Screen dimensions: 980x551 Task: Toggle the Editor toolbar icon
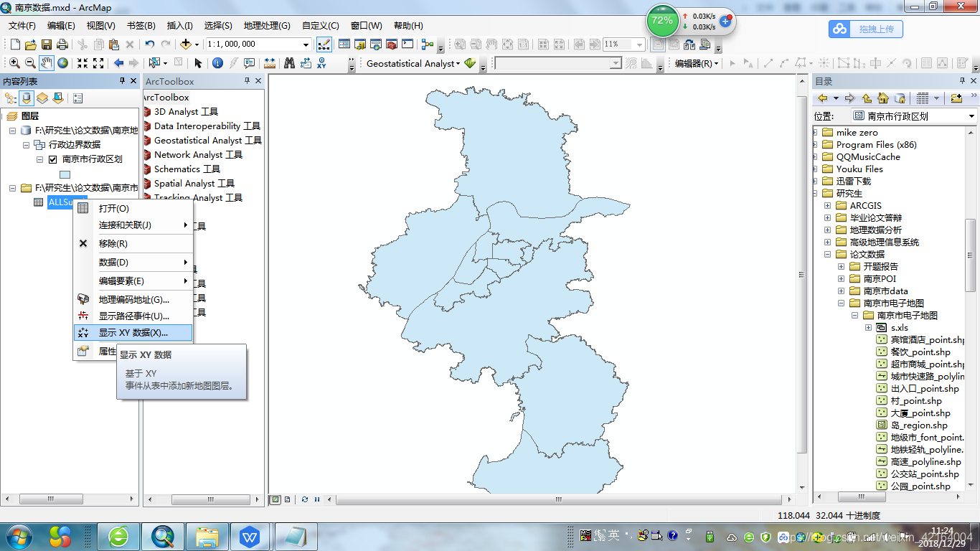pyautogui.click(x=324, y=44)
